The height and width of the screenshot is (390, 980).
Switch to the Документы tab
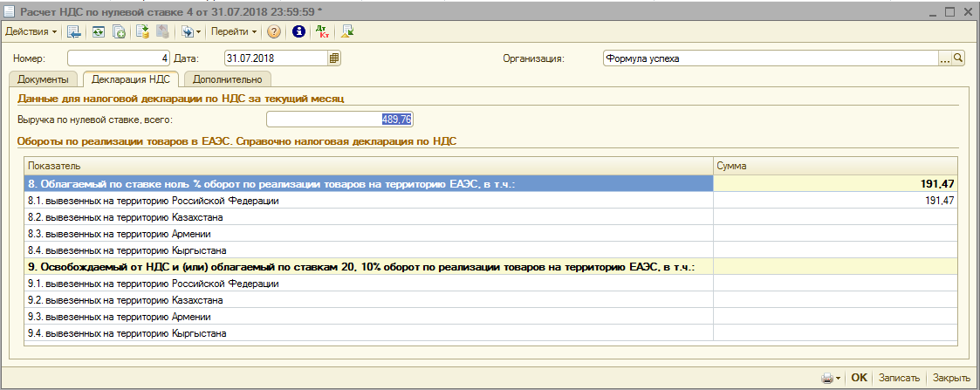(44, 79)
